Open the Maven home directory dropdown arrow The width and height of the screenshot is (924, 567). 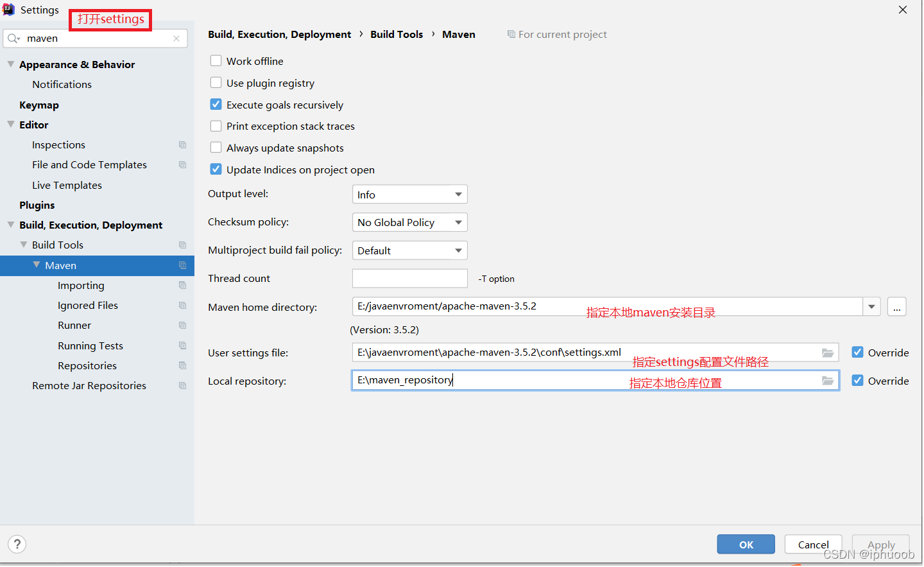tap(871, 307)
